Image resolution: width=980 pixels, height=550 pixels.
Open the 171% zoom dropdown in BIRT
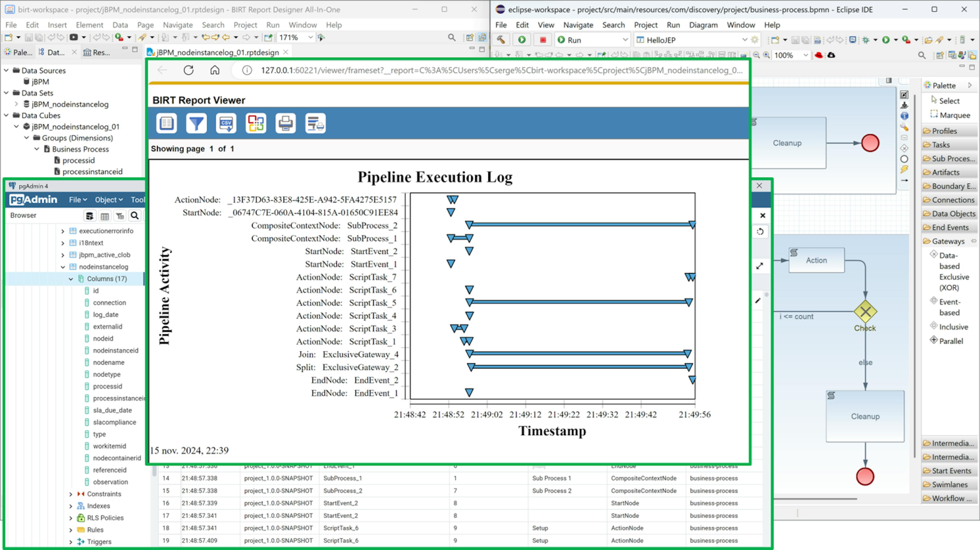pos(310,37)
